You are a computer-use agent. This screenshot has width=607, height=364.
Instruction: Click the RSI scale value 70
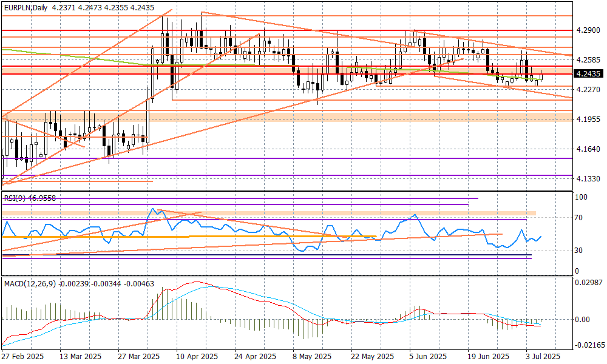(x=579, y=218)
